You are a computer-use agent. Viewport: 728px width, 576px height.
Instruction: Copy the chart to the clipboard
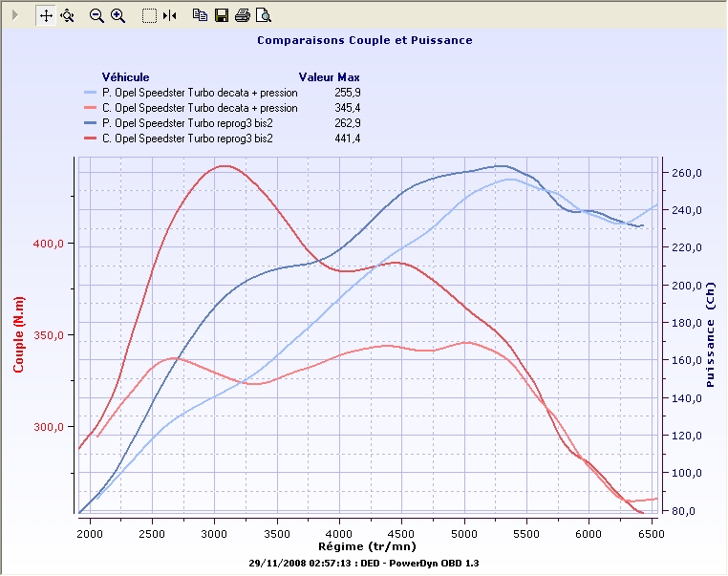tap(199, 15)
